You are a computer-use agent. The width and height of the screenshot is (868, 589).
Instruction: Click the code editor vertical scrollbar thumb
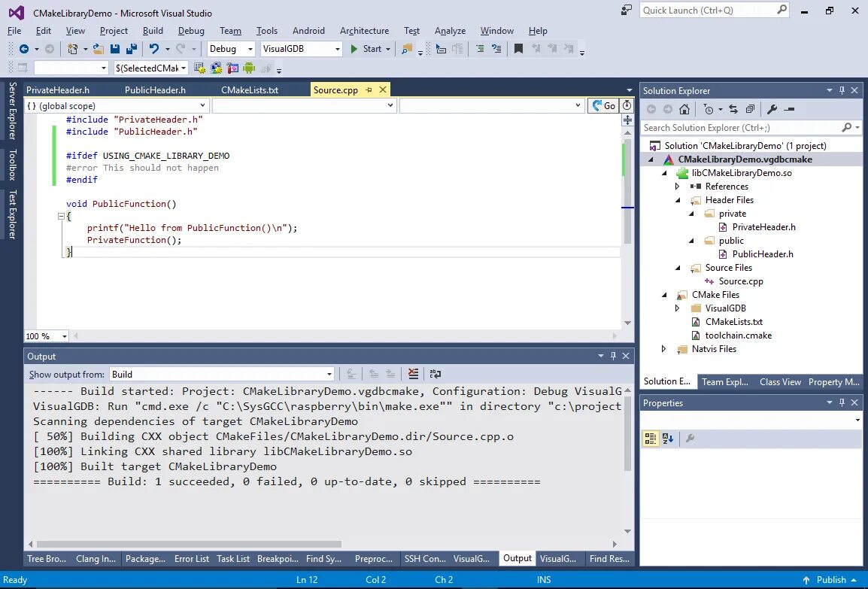coord(627,192)
